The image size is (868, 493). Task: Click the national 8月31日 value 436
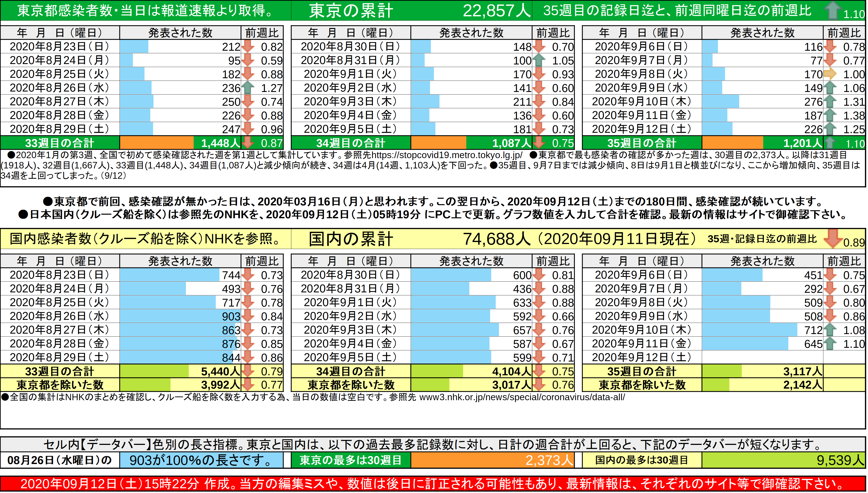(522, 289)
